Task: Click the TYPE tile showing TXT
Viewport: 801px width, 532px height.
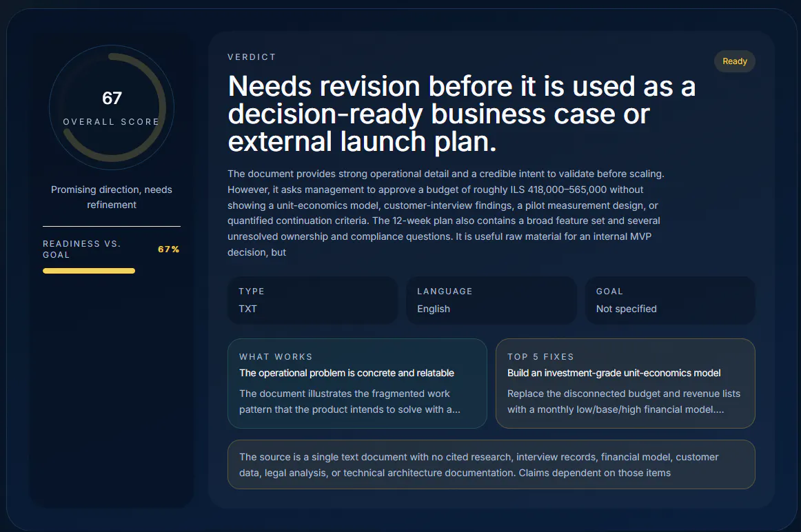Action: click(312, 300)
